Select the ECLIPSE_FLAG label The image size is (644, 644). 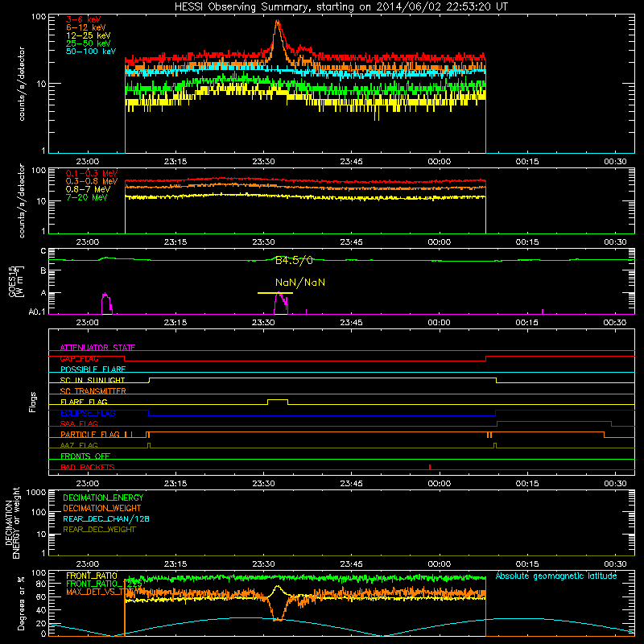(88, 413)
